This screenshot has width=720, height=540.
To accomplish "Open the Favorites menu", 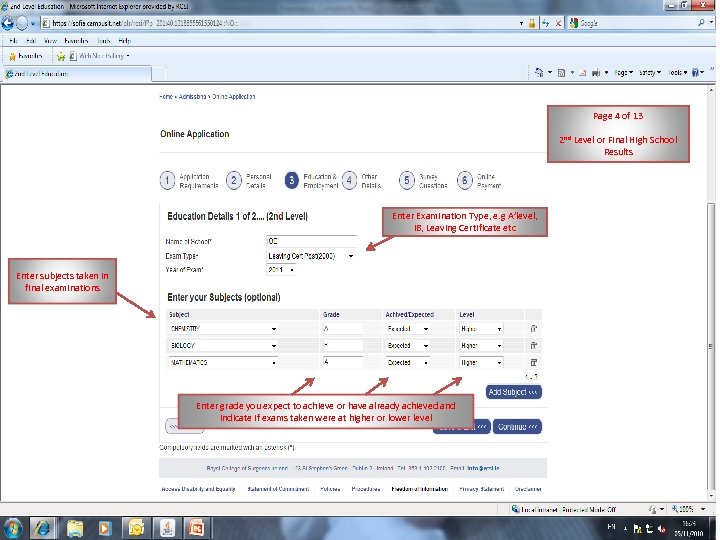I will coord(76,40).
